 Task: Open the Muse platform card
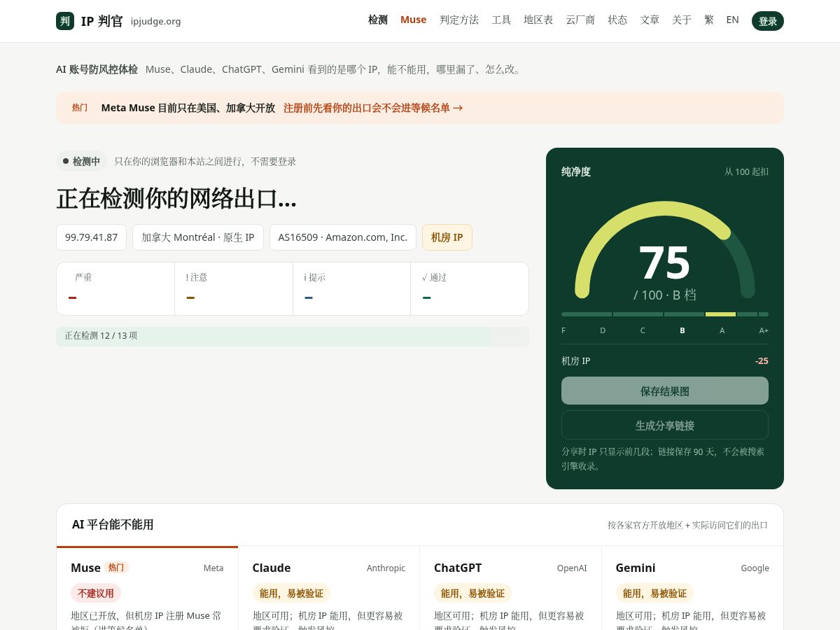click(x=147, y=588)
